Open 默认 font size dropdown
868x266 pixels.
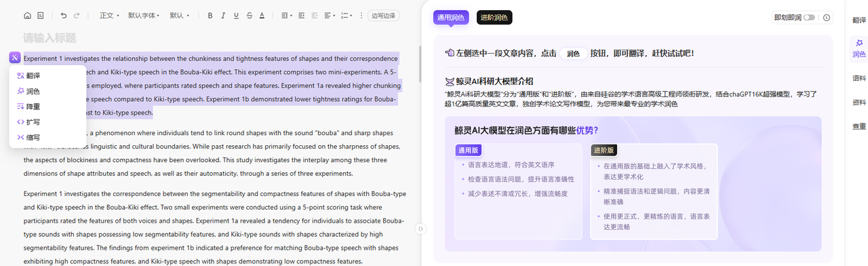pyautogui.click(x=180, y=15)
